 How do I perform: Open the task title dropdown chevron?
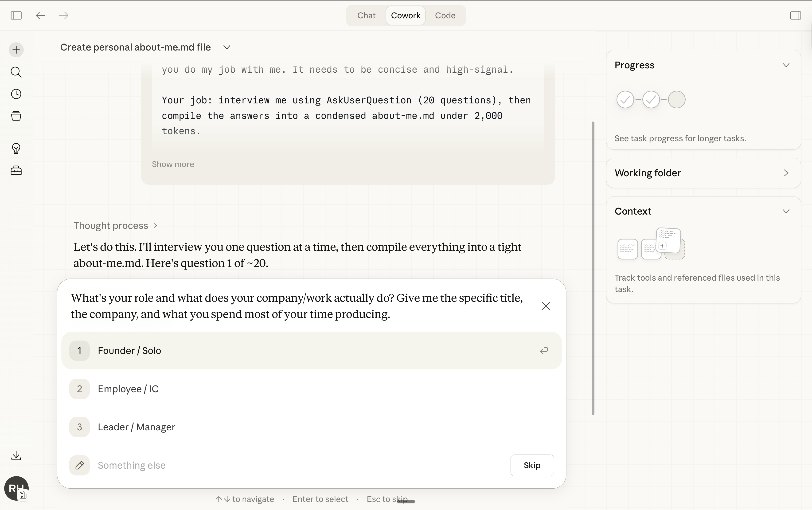coord(227,47)
